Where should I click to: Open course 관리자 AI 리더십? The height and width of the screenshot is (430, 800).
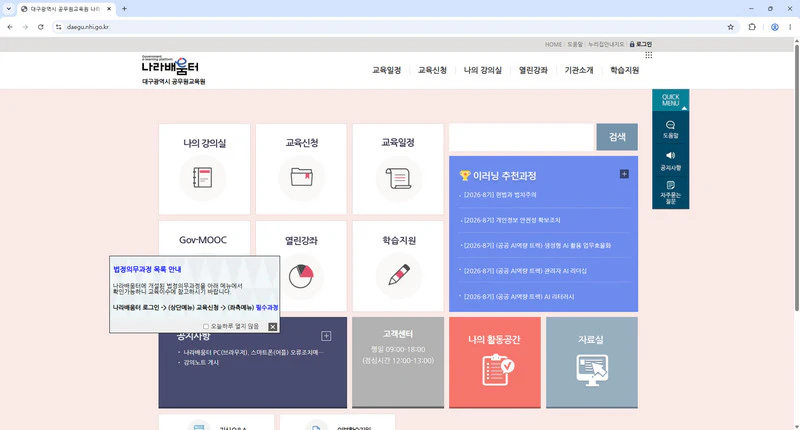pos(525,271)
